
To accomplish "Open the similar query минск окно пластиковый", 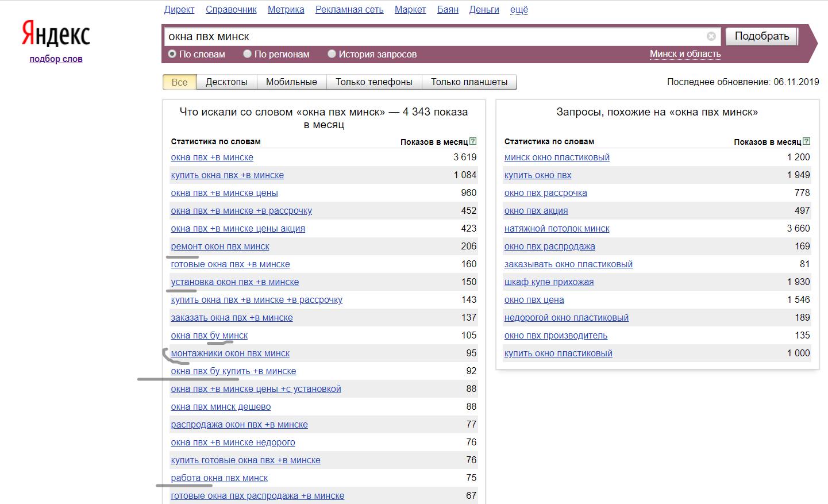I will pyautogui.click(x=557, y=157).
